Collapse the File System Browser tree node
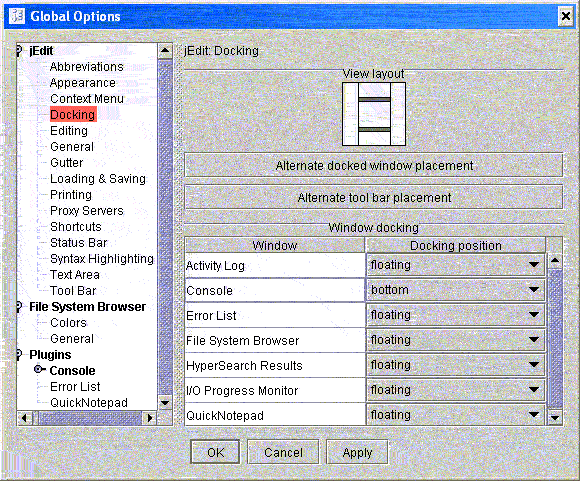This screenshot has height=481, width=580. point(19,307)
